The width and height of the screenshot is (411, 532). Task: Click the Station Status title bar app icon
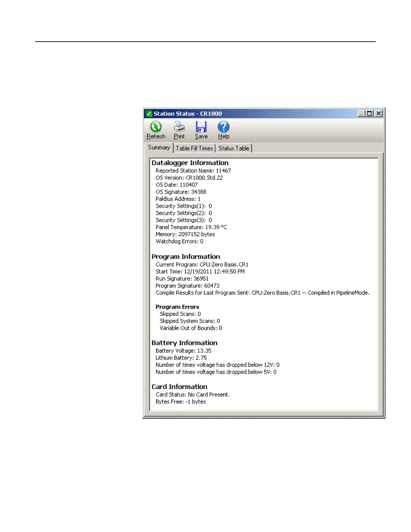click(x=149, y=114)
